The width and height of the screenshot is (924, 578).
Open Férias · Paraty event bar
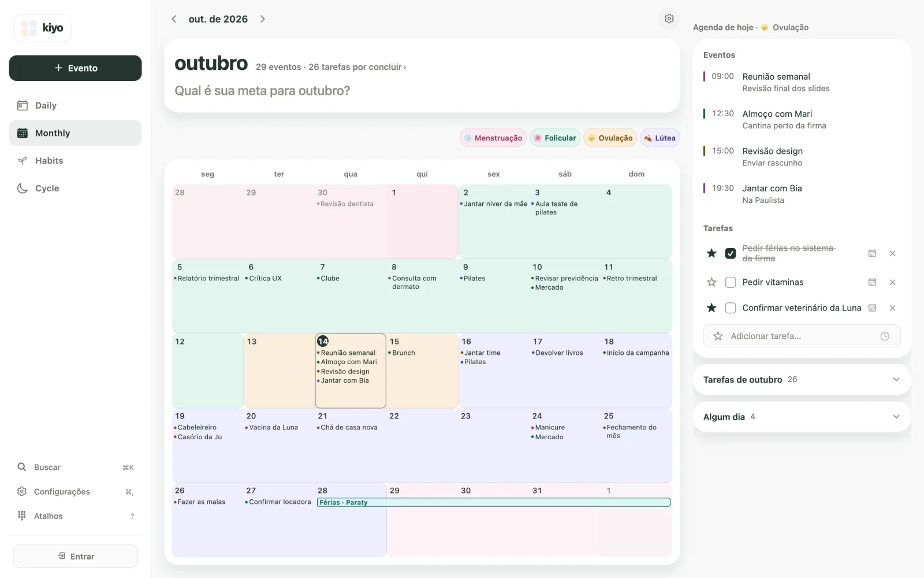[494, 502]
